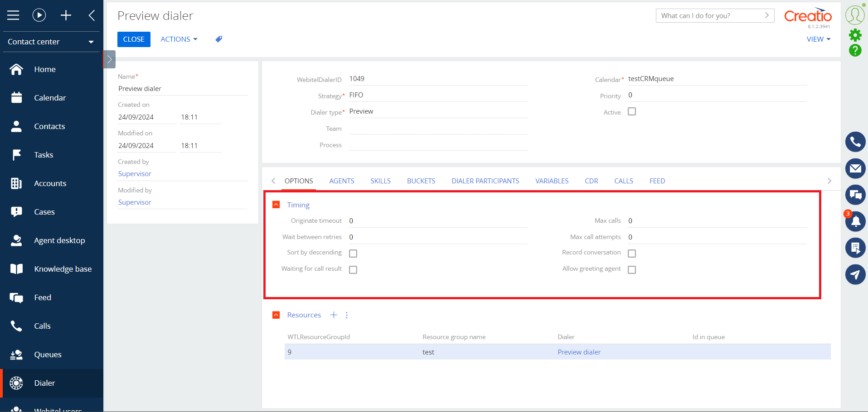Screen dimensions: 868x412
Task: Click the Max call attempts field
Action: [x=717, y=237]
